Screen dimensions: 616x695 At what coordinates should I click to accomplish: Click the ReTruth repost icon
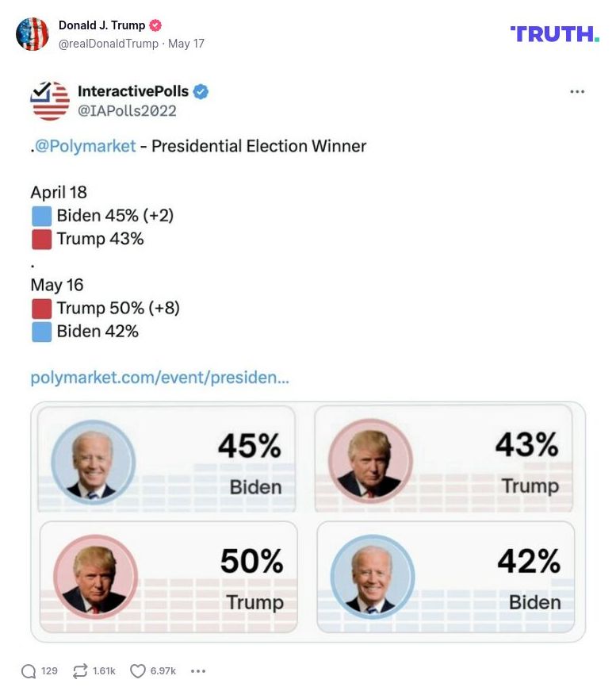80,670
